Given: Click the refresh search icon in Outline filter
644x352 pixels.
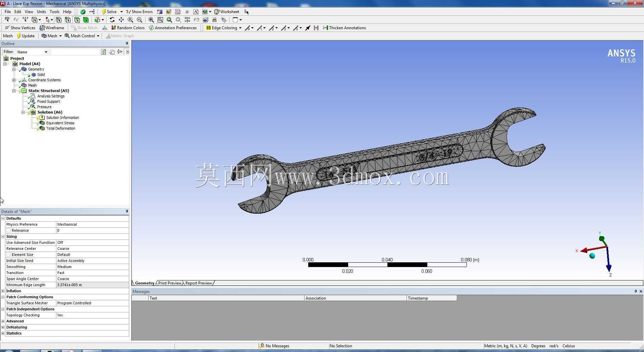Looking at the screenshot, I should (104, 52).
